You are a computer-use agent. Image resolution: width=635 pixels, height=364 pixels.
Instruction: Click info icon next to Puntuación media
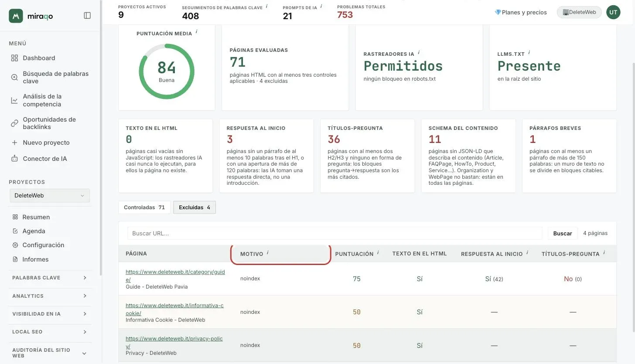tap(197, 32)
